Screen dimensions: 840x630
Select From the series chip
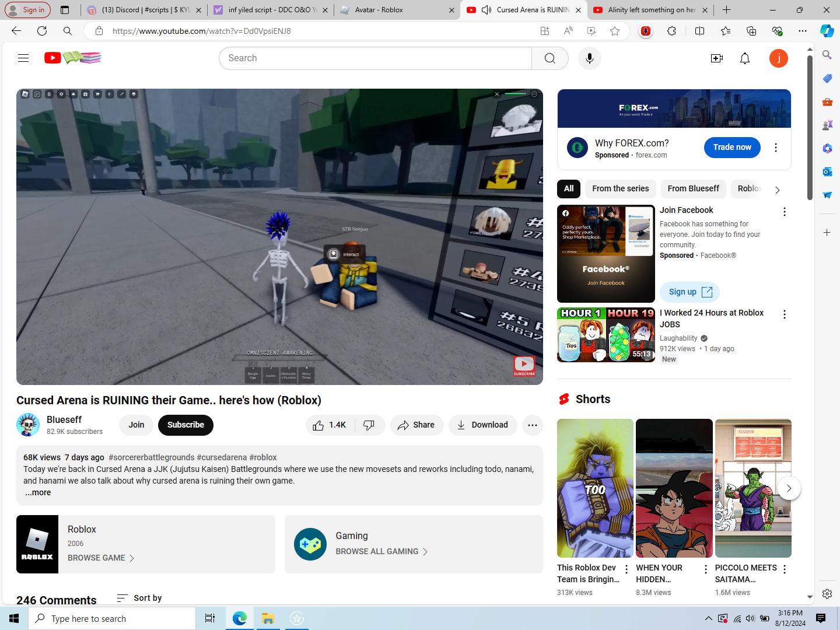(621, 189)
